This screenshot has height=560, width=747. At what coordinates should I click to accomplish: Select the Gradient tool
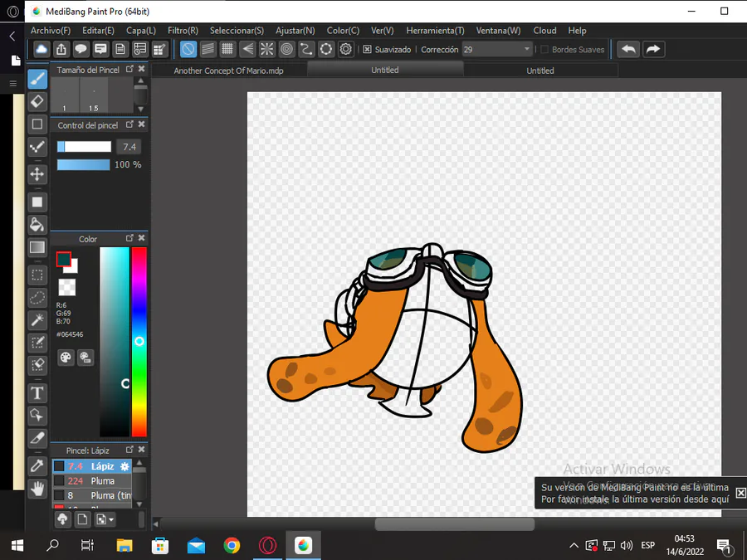click(37, 247)
